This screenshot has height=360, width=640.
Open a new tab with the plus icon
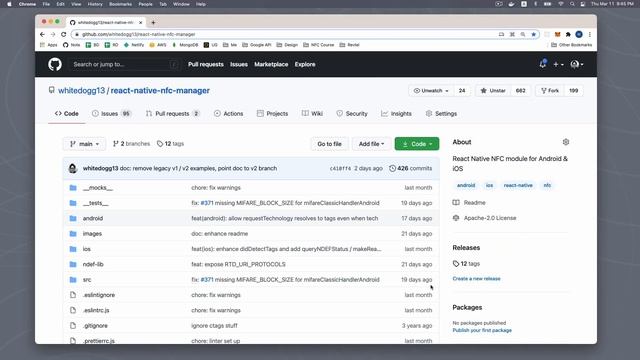153,22
